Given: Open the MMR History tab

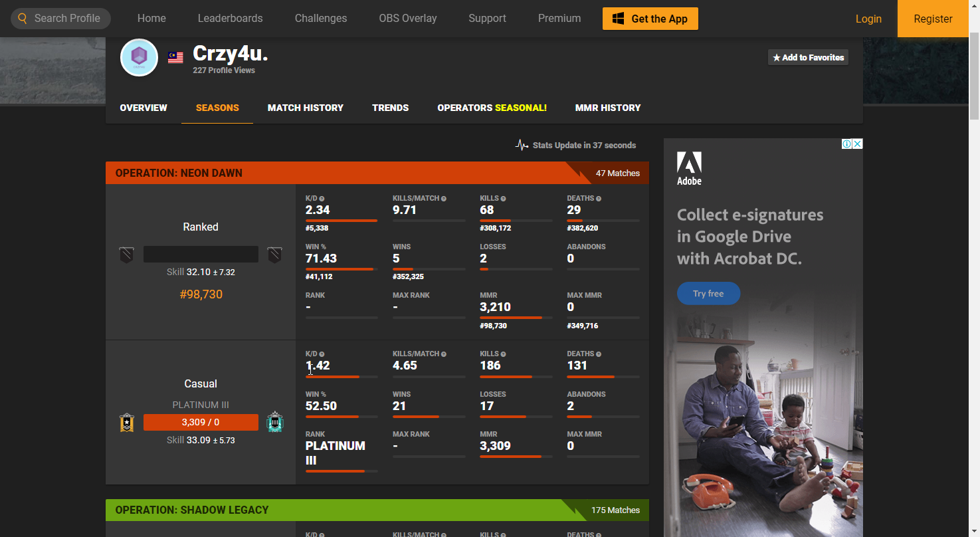Looking at the screenshot, I should coord(608,108).
